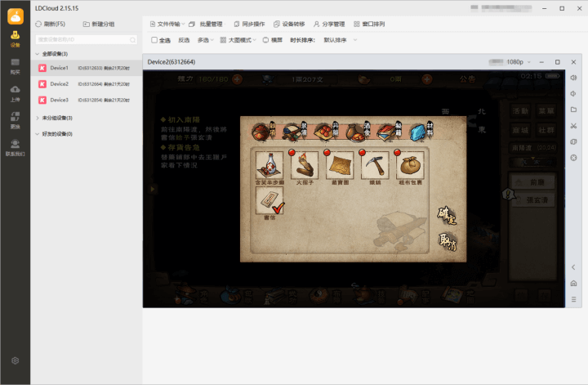Open the 更换 replace sidebar section
The width and height of the screenshot is (588, 385).
coord(15,121)
